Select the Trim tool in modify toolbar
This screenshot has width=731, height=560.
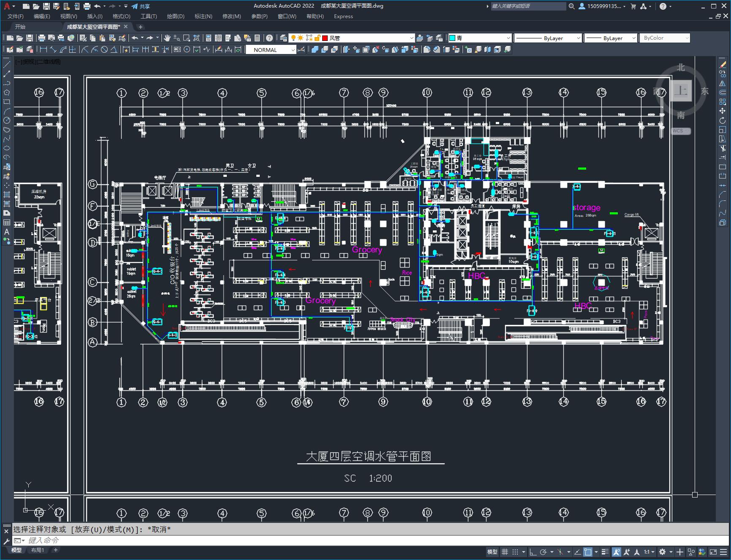point(723,148)
